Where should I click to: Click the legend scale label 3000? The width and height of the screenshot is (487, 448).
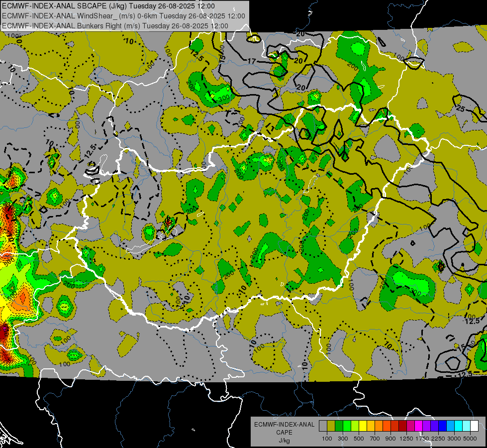[x=454, y=439]
